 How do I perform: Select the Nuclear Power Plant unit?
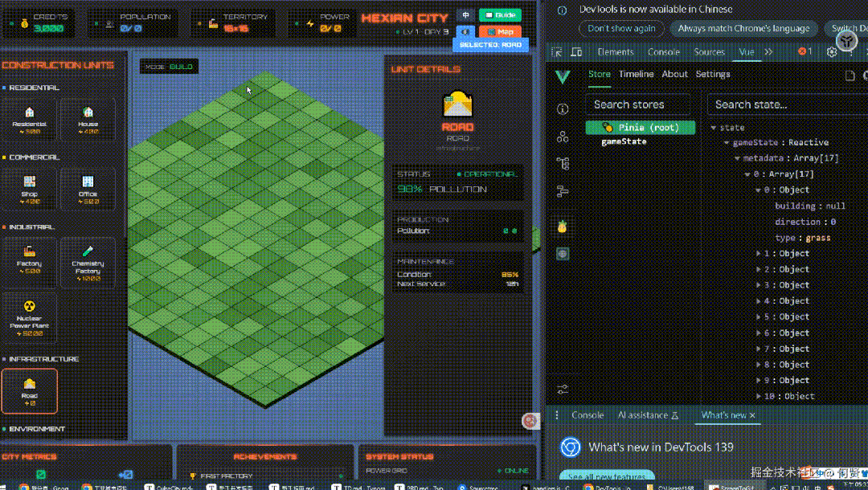pyautogui.click(x=30, y=318)
